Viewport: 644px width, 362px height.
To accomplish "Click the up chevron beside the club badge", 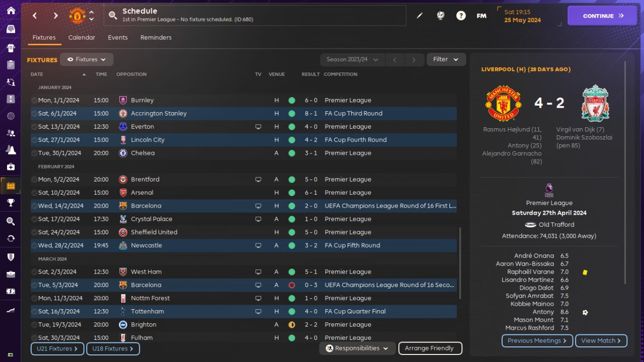I will (91, 12).
